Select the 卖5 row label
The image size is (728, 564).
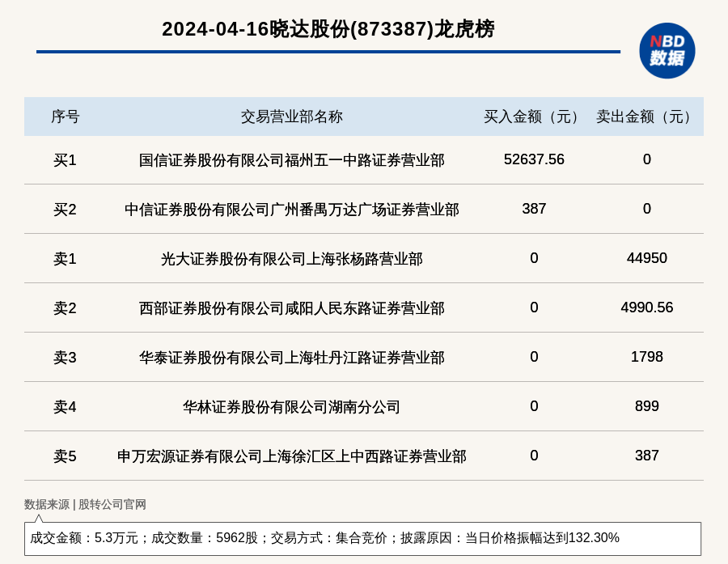(x=65, y=456)
